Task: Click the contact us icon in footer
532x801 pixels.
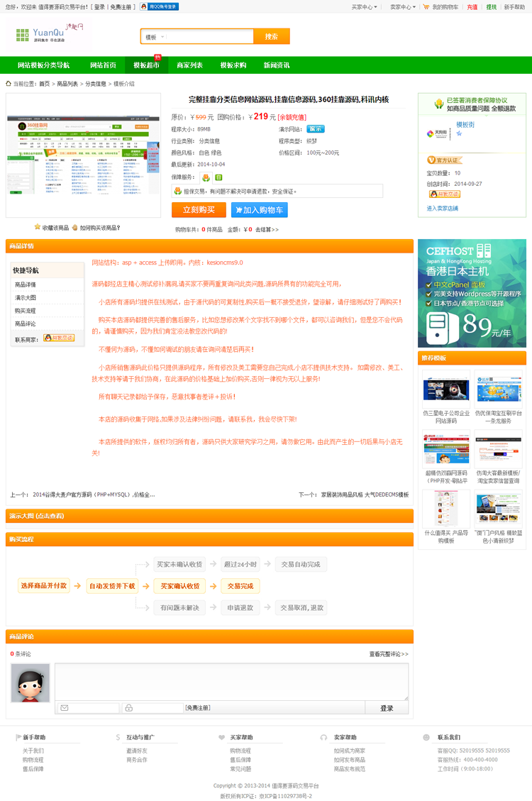Action: point(426,737)
